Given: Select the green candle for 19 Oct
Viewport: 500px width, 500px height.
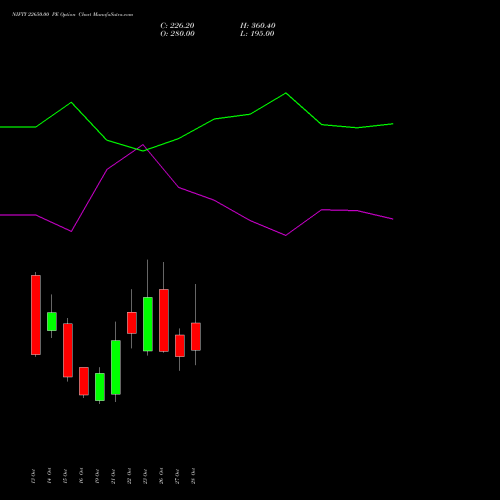Looking at the screenshot, I should (x=100, y=387).
